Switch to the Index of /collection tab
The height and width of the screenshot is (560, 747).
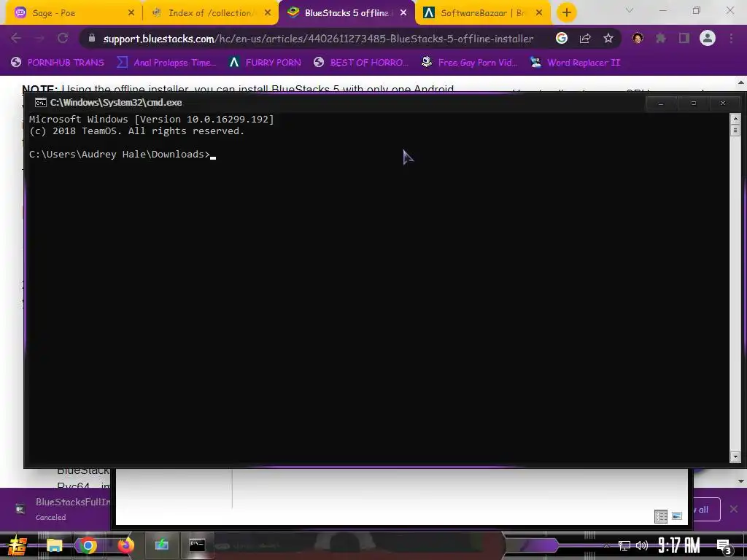[209, 13]
